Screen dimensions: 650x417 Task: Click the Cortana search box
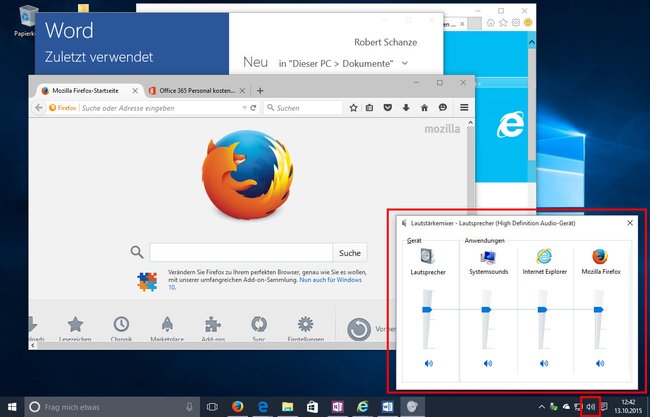point(112,407)
